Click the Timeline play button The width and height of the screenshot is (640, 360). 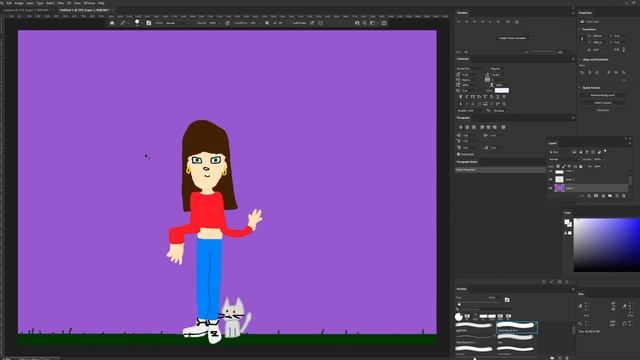tap(475, 22)
